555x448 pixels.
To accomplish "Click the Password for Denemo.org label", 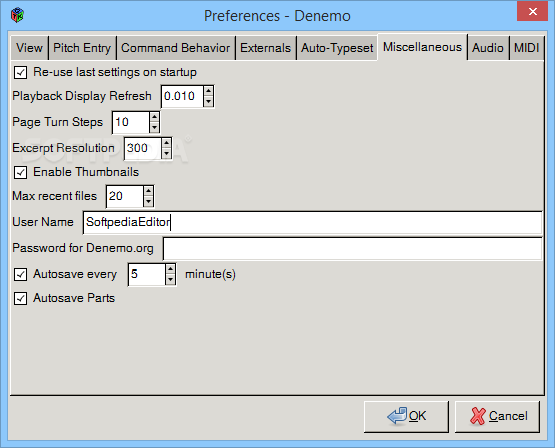I will pos(83,248).
